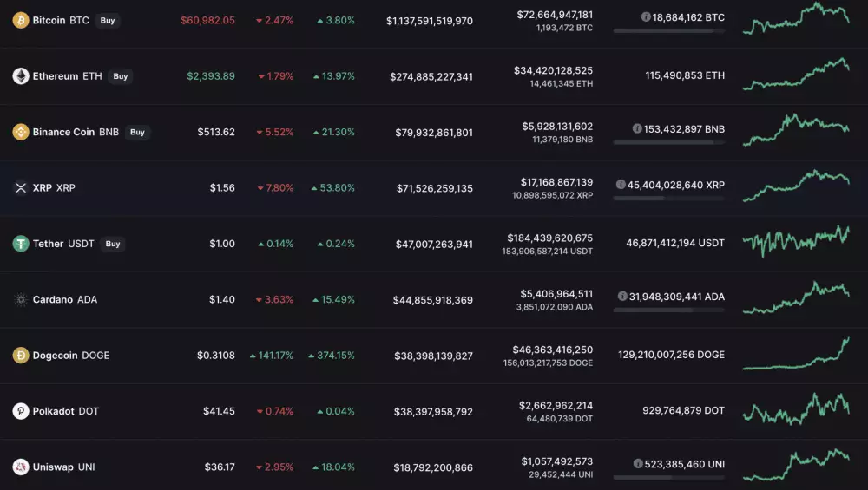Click the XRP coin logo icon
This screenshot has width=868, height=490.
pyautogui.click(x=21, y=187)
